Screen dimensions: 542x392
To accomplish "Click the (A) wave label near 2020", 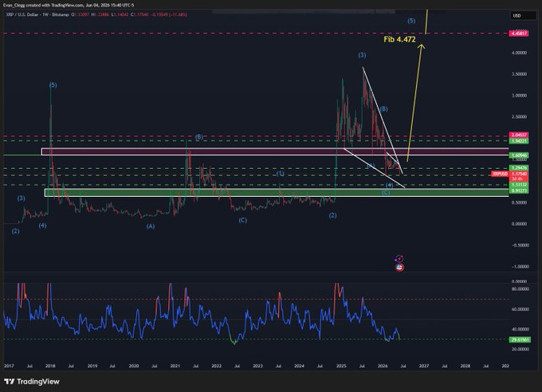I will pyautogui.click(x=151, y=226).
